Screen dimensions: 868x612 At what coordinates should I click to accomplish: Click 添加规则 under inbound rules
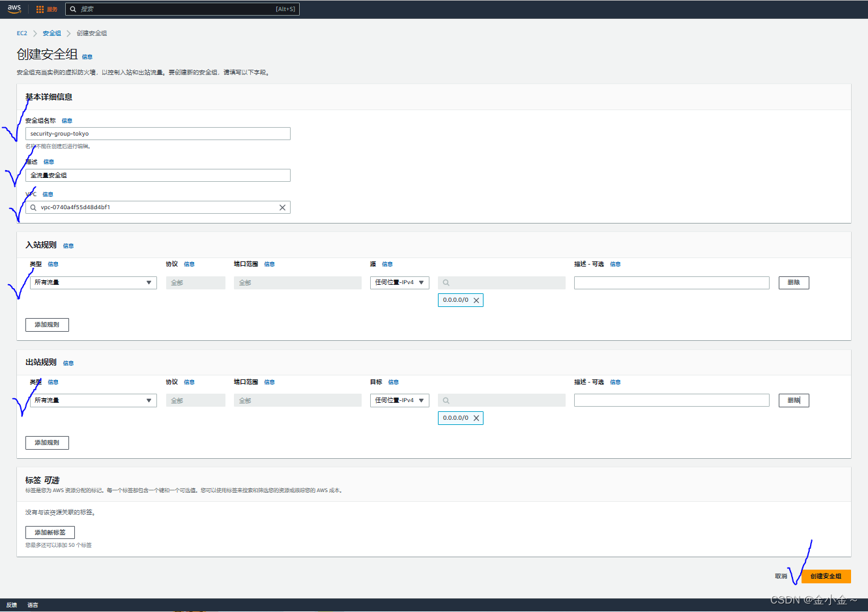coord(47,324)
